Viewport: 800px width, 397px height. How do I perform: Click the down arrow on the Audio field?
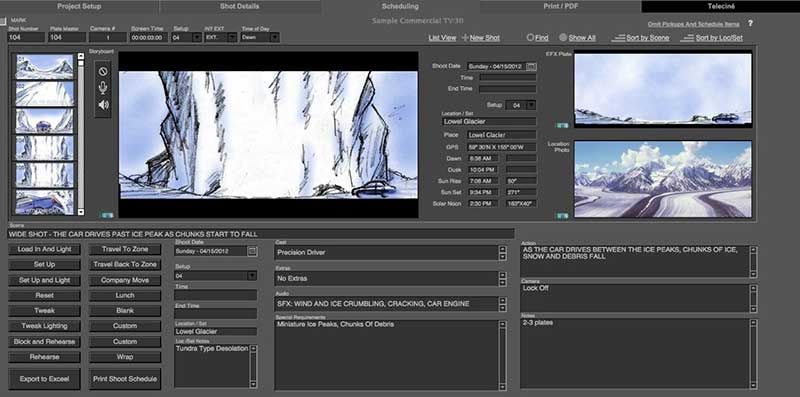tap(503, 308)
